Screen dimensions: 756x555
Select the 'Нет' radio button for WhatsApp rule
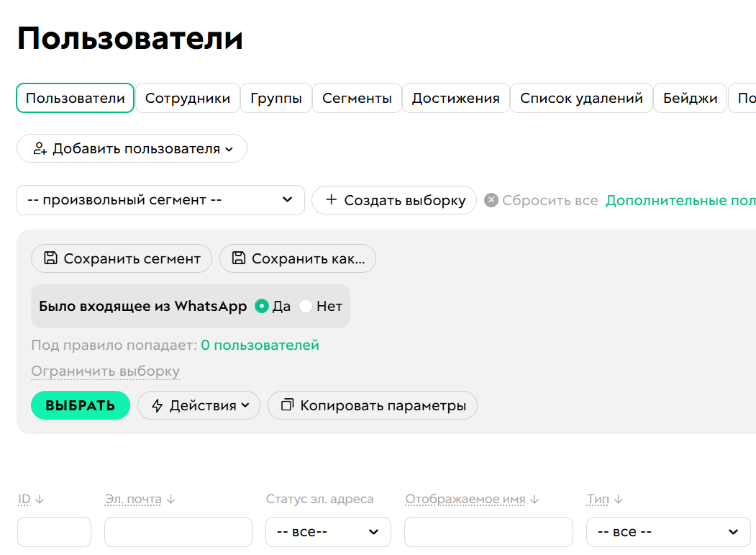click(305, 305)
